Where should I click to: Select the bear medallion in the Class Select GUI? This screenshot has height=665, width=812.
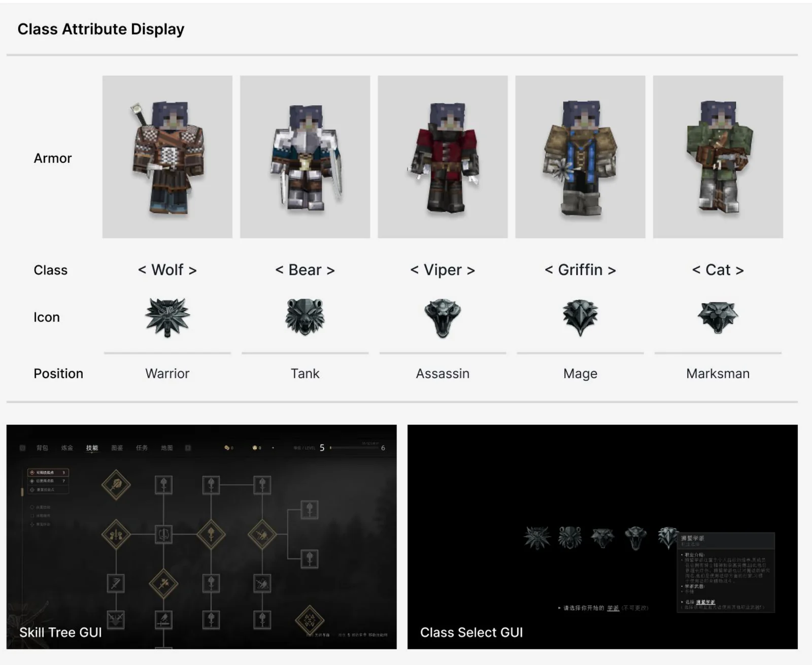pyautogui.click(x=570, y=538)
